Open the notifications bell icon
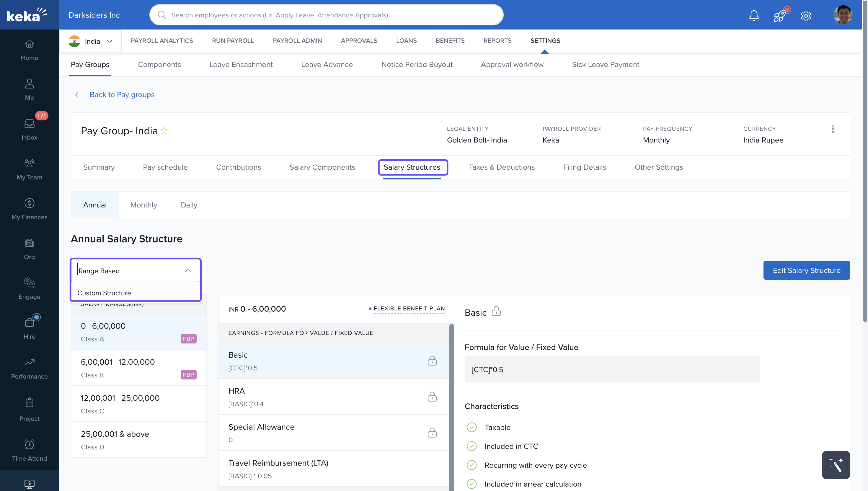This screenshot has height=491, width=868. pos(754,15)
